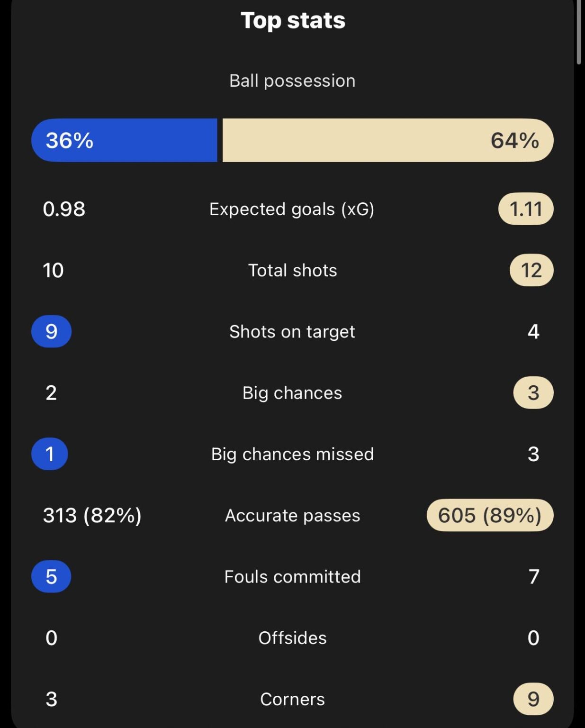Select the blue 9 shots on target badge

click(51, 331)
